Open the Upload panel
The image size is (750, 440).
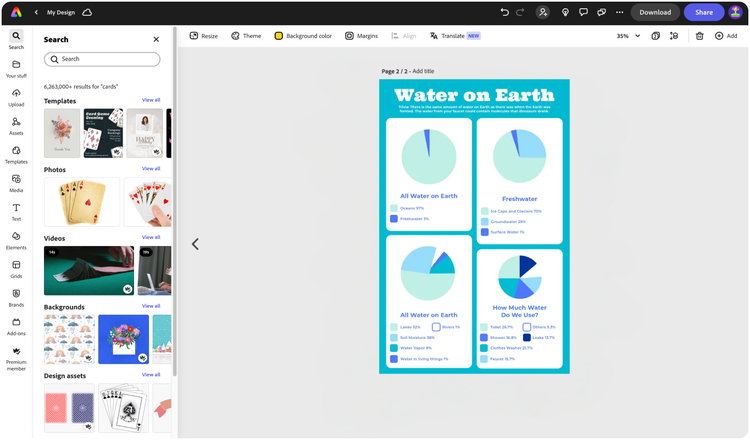coord(16,98)
